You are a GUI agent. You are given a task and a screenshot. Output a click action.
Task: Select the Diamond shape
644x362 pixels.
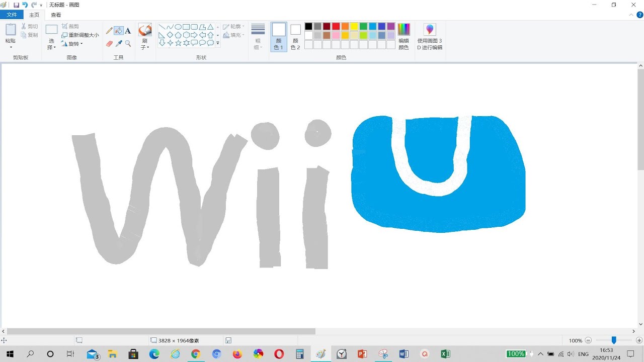coord(170,35)
